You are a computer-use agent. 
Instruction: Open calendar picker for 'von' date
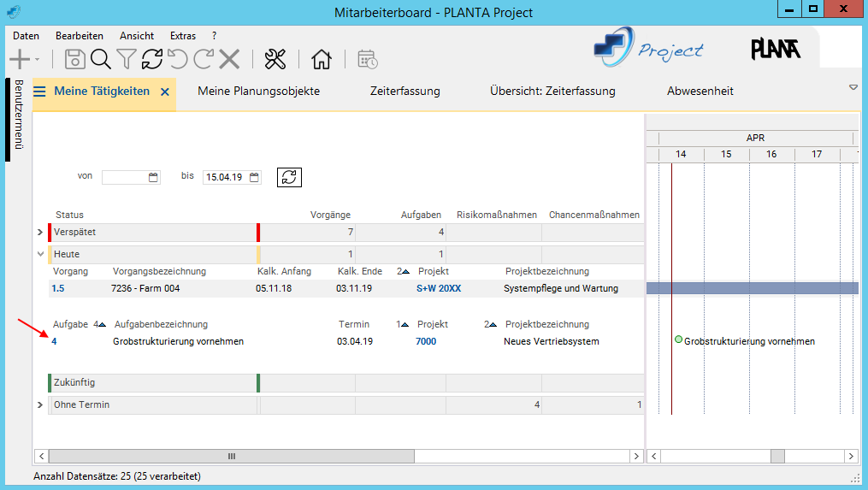coord(154,177)
